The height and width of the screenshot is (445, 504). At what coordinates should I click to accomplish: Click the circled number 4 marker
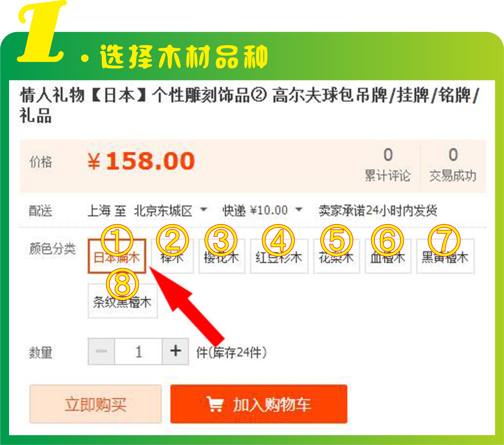click(x=278, y=240)
